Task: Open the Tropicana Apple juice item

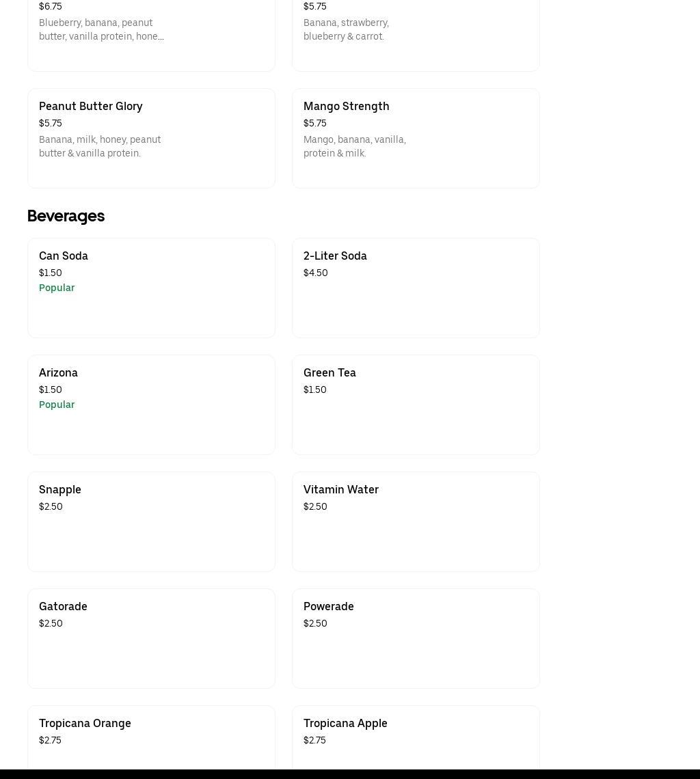Action: click(x=415, y=737)
